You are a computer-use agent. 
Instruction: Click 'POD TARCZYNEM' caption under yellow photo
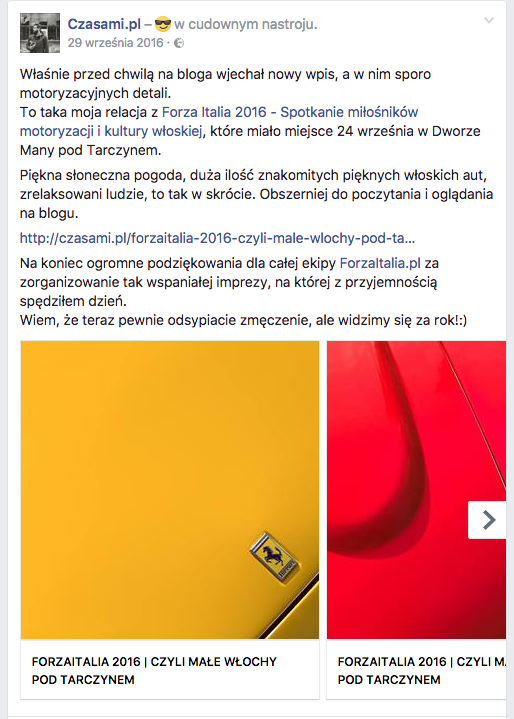tap(83, 680)
